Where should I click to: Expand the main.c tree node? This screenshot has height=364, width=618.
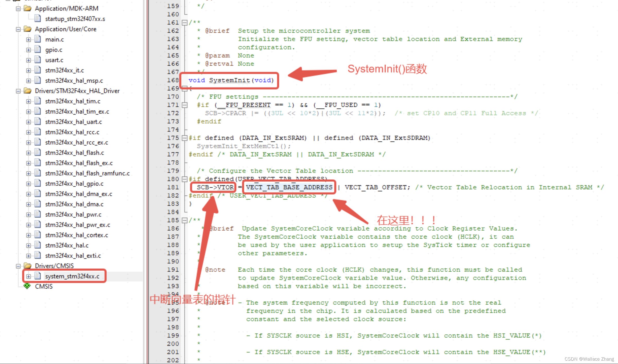pyautogui.click(x=28, y=39)
